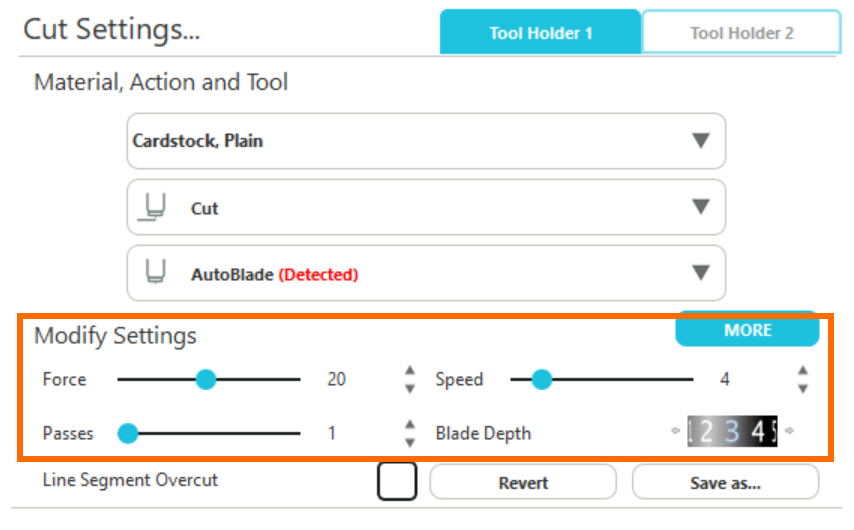Open the Cardstock, Plain material dropdown
The image size is (854, 530).
[701, 141]
